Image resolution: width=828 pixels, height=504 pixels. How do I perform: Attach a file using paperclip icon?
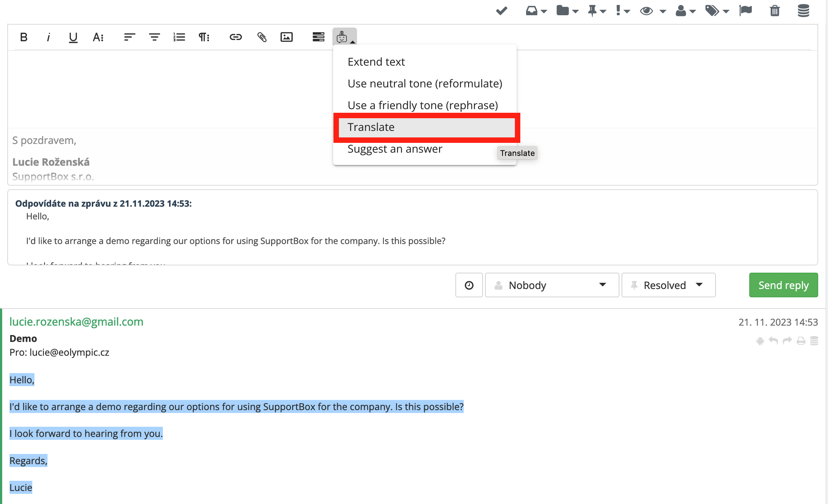(x=262, y=37)
